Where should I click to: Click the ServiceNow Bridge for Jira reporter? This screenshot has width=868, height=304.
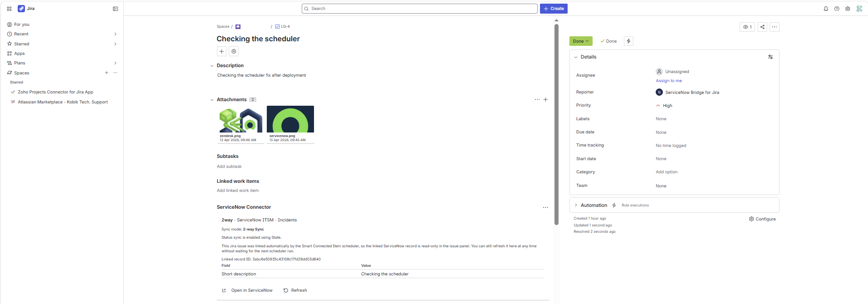tap(687, 92)
